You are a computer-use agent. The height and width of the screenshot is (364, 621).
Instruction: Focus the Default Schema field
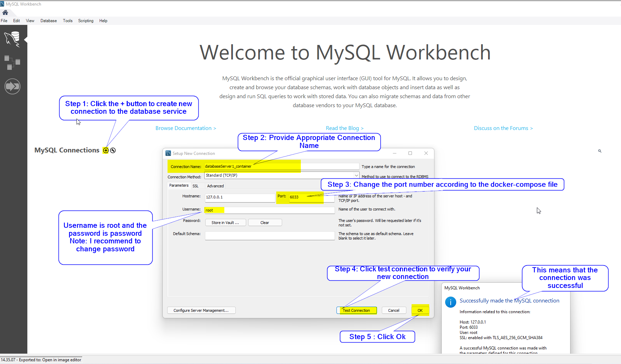tap(270, 236)
